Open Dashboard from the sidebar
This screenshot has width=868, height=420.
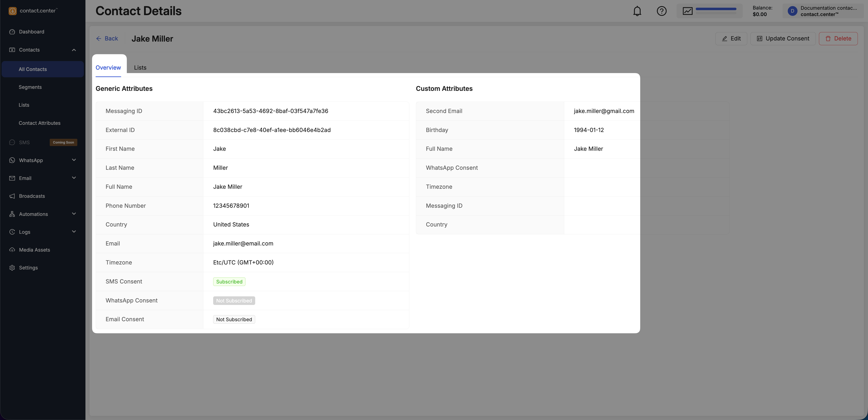(31, 32)
